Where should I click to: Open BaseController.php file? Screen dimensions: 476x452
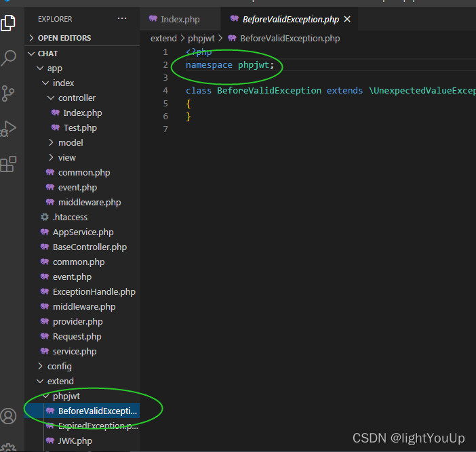(82, 247)
